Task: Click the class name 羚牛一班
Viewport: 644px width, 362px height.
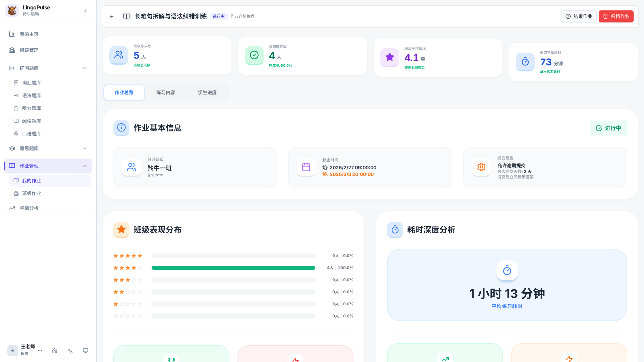Action: 160,168
